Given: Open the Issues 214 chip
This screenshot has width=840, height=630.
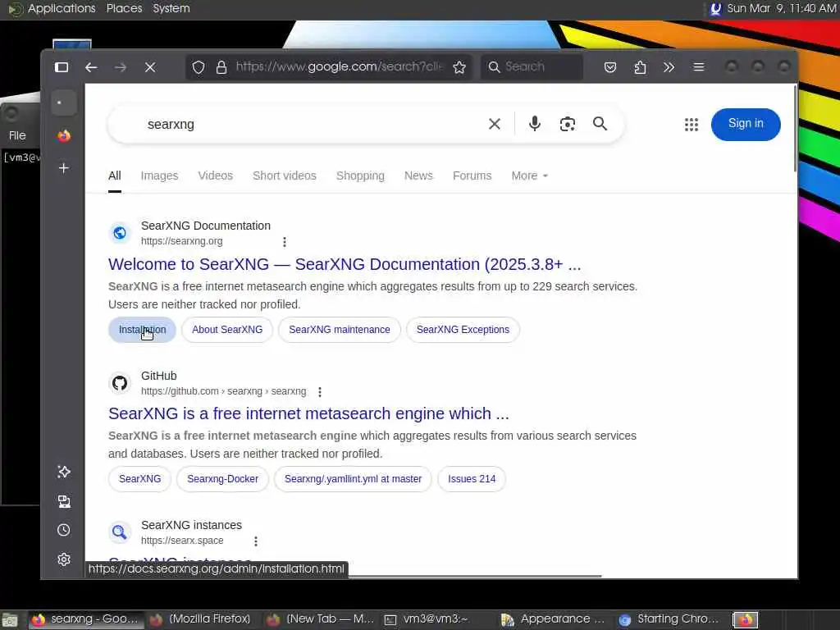Looking at the screenshot, I should (472, 479).
